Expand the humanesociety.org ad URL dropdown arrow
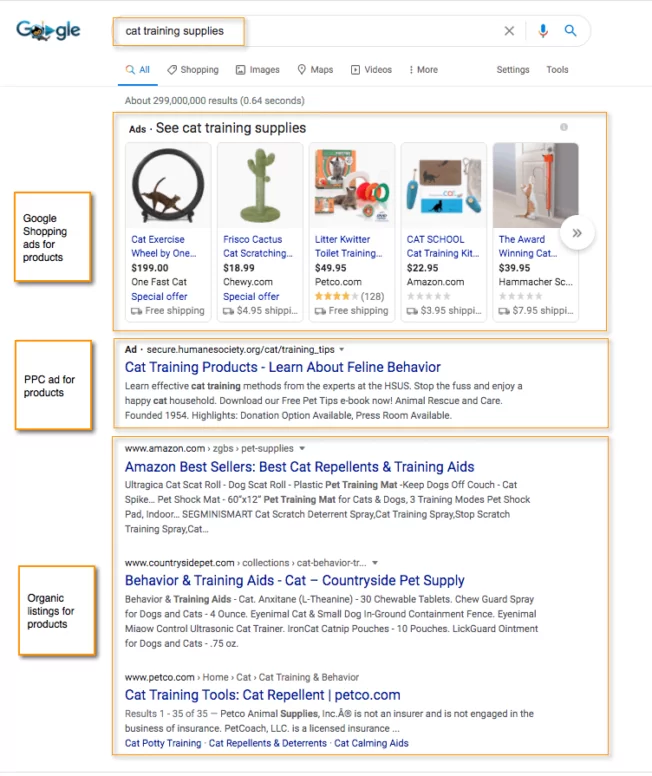This screenshot has width=652, height=776. (341, 350)
